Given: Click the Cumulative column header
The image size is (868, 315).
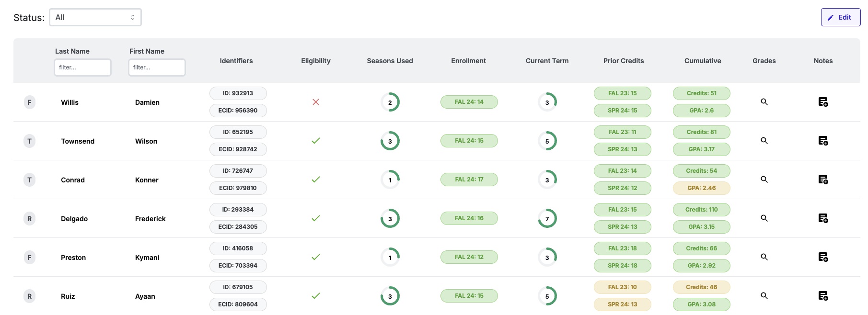Looking at the screenshot, I should pos(702,61).
